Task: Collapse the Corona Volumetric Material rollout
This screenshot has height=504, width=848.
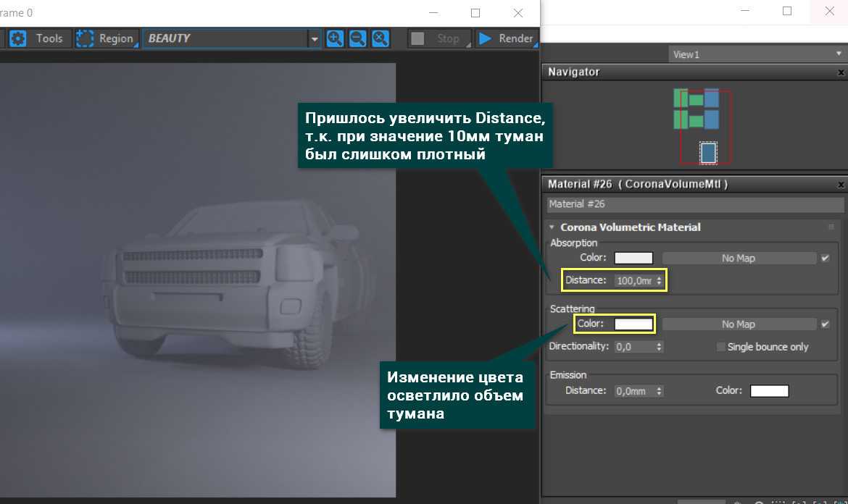Action: pos(552,227)
